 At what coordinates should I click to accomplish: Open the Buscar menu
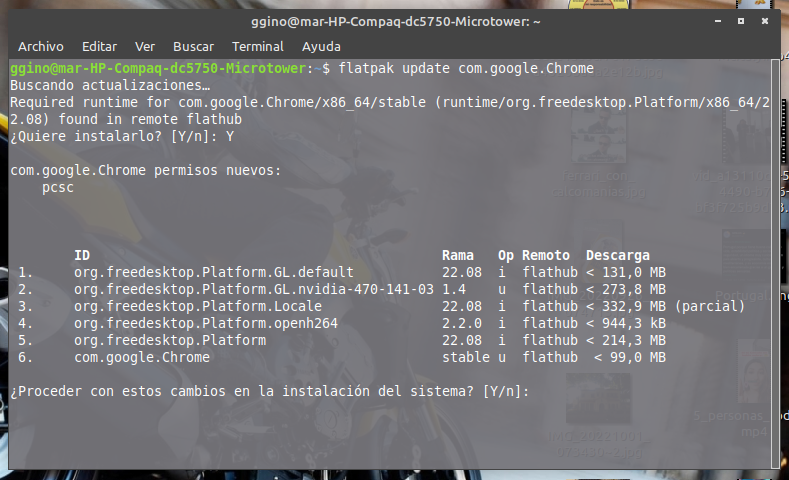pos(193,47)
